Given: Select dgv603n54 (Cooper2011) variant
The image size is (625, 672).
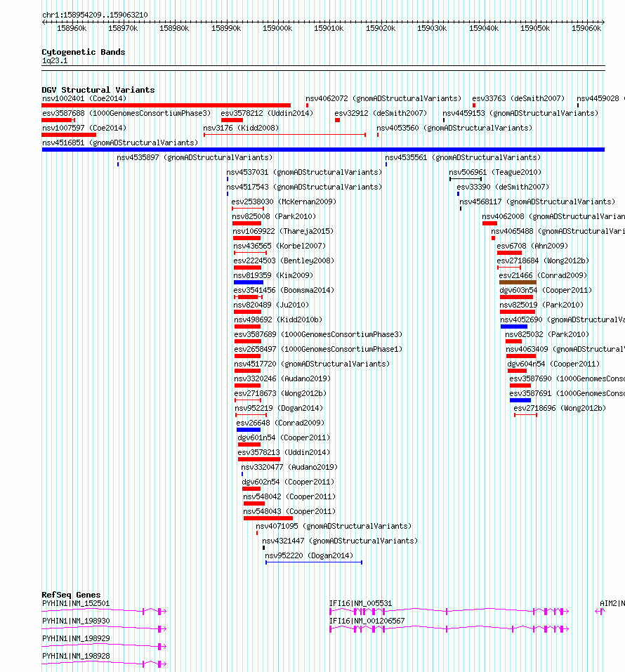Looking at the screenshot, I should [546, 290].
